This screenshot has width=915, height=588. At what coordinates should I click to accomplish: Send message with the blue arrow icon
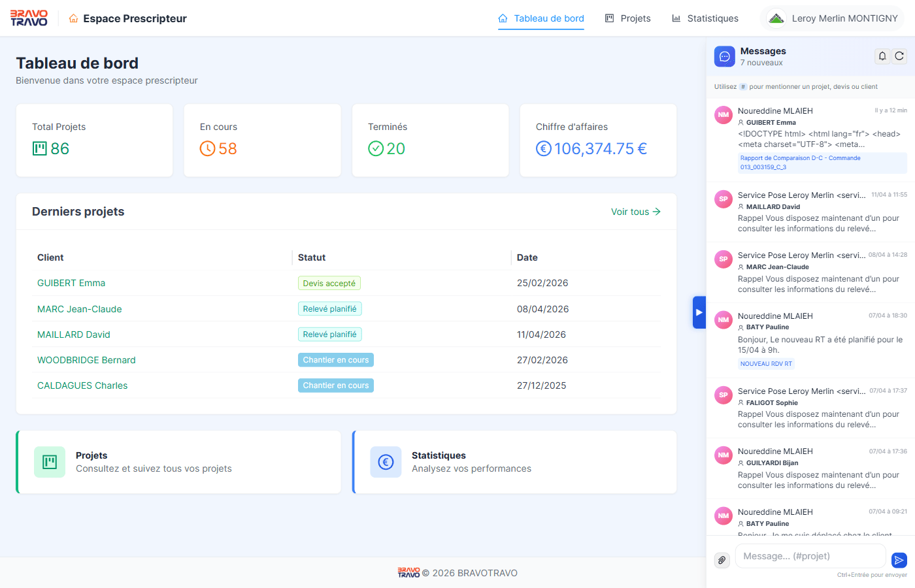899,560
